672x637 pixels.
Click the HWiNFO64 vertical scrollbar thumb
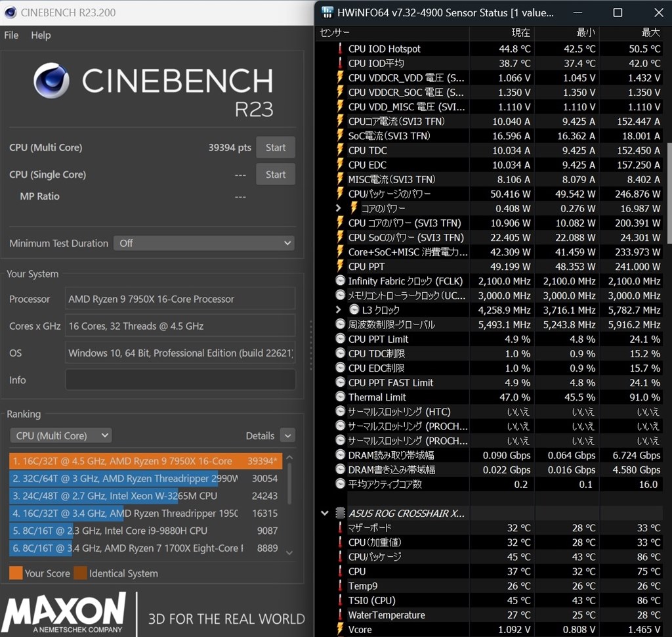coord(669,193)
